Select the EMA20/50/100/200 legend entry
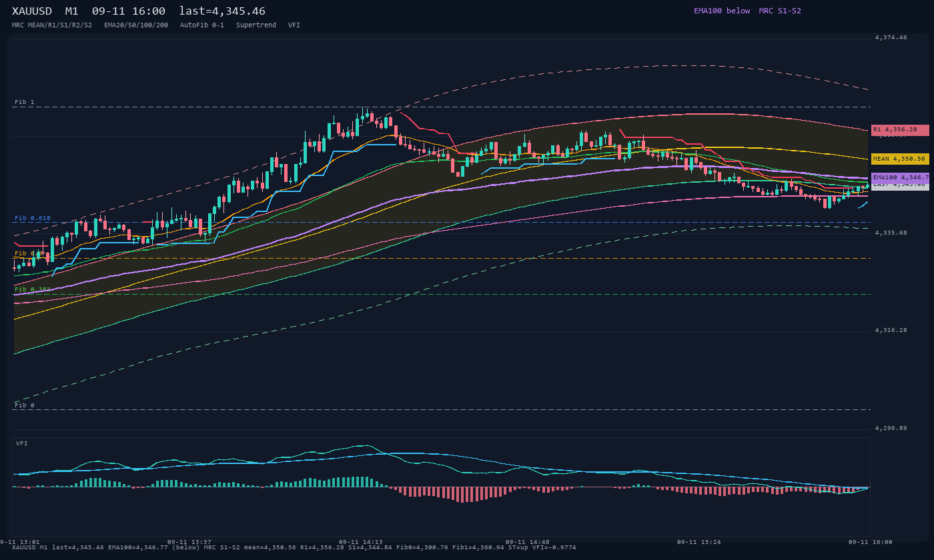934x560 pixels. click(x=136, y=25)
